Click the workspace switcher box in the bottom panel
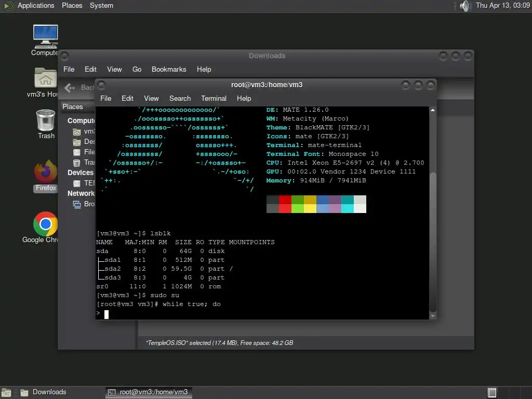The width and height of the screenshot is (532, 399). point(492,393)
